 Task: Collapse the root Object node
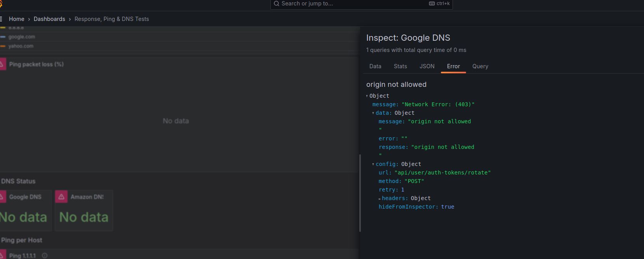pyautogui.click(x=367, y=96)
